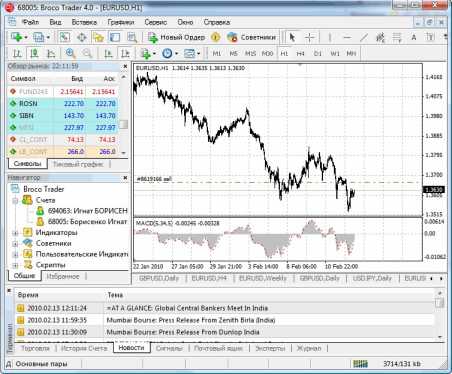Switch chart to Line Chart mode

(51, 53)
